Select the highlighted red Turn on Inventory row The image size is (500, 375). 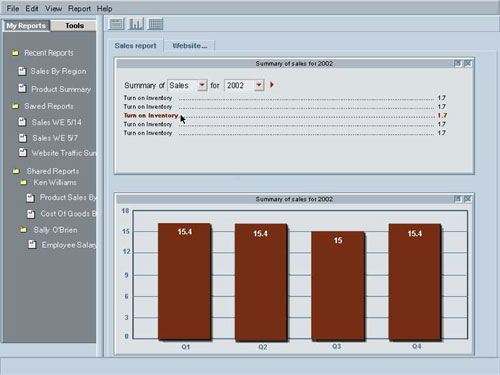[x=285, y=115]
